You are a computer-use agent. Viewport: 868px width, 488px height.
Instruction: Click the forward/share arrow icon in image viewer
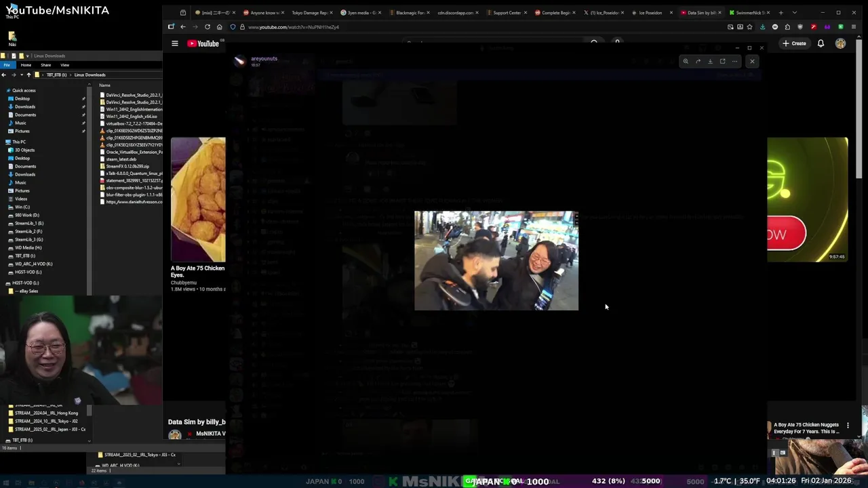[x=698, y=62]
